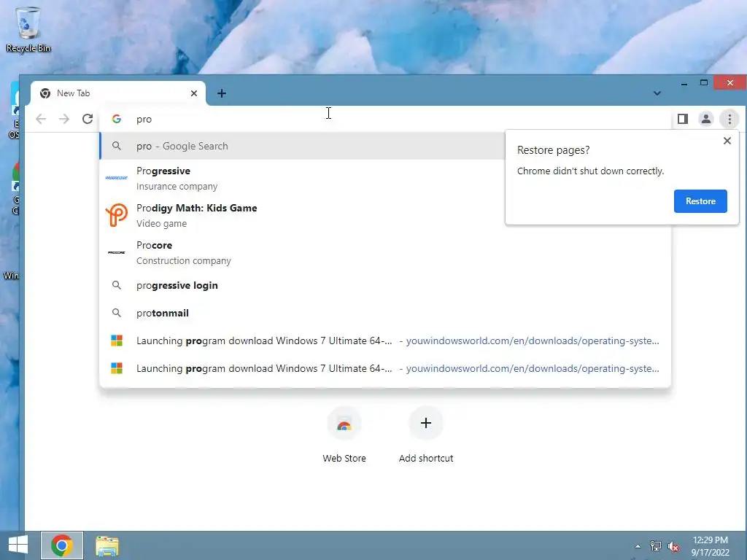Image resolution: width=747 pixels, height=560 pixels.
Task: Click the muted volume tray icon
Action: (x=673, y=546)
